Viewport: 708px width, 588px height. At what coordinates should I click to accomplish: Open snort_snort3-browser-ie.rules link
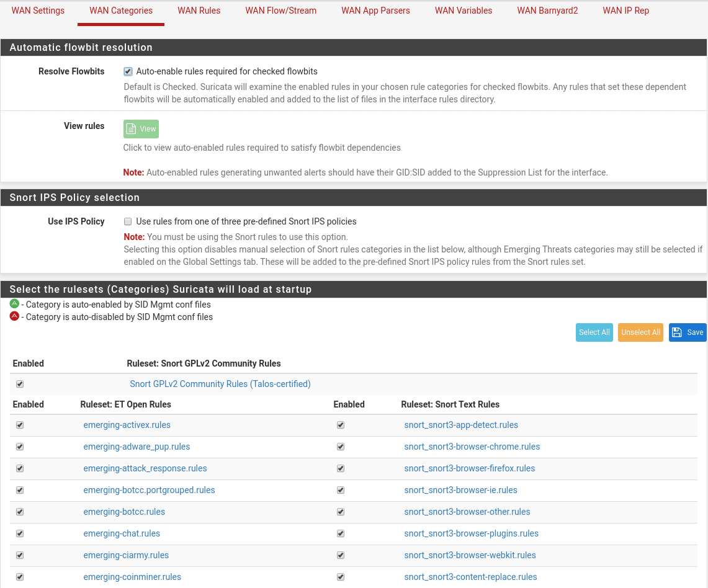coord(460,490)
